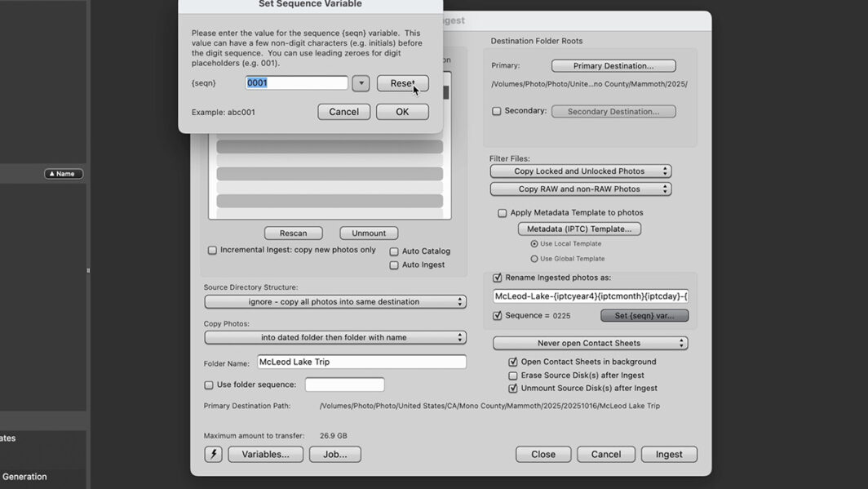868x489 pixels.
Task: Select the Use Global Template radio button
Action: (x=534, y=259)
